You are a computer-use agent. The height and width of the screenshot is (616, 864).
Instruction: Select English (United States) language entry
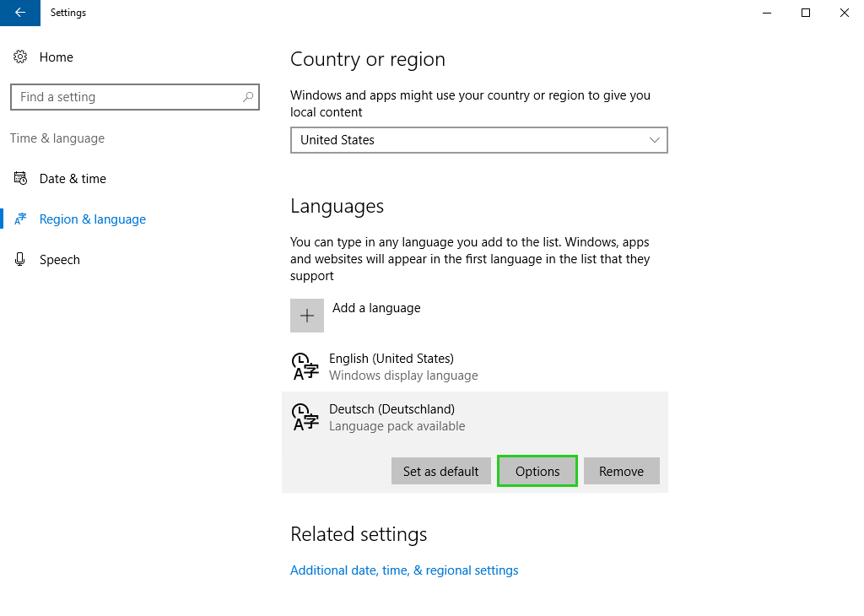[391, 358]
